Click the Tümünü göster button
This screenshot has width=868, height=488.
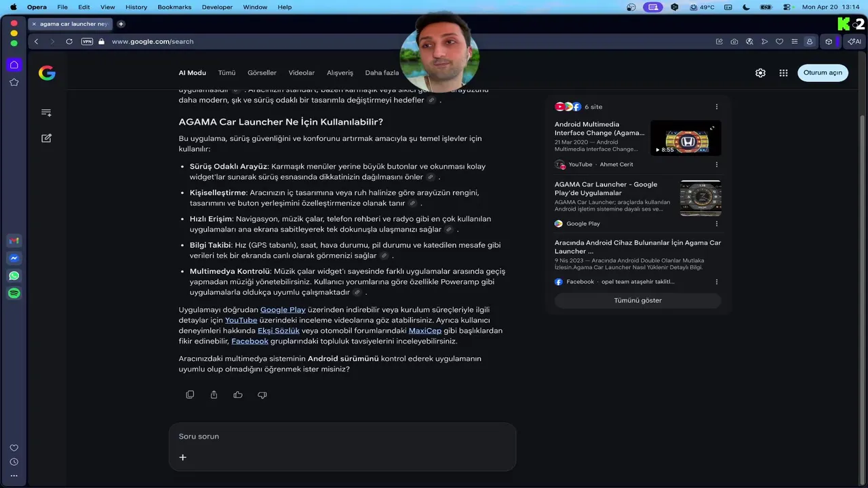[637, 300]
